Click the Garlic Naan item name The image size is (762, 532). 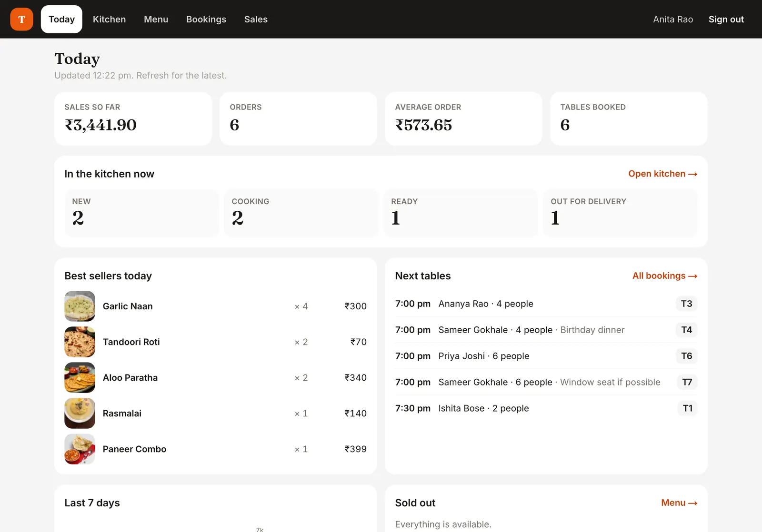pos(128,306)
